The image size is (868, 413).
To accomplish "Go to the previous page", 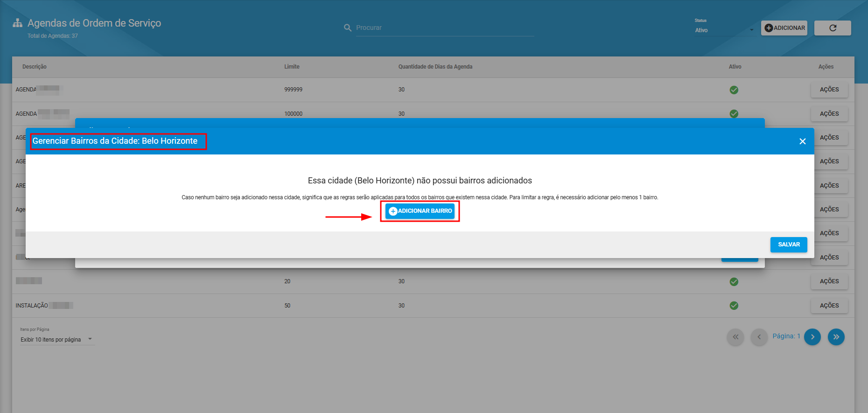I will [x=759, y=337].
